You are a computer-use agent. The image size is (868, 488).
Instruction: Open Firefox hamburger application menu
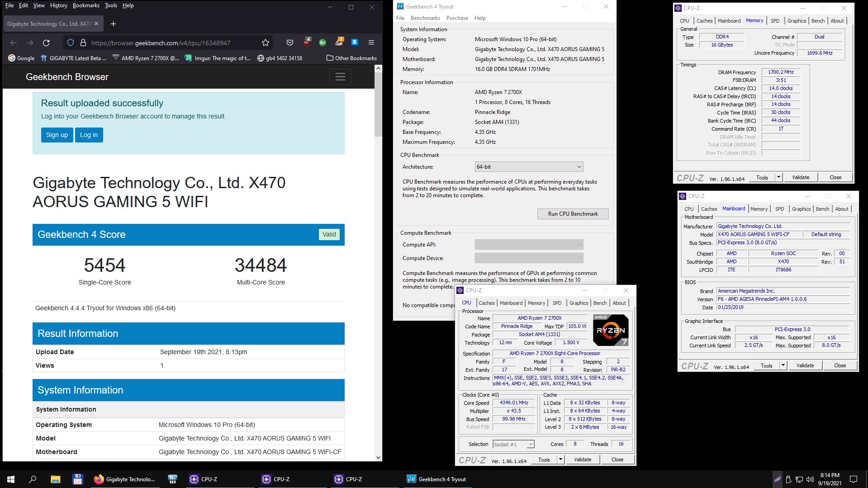[371, 43]
